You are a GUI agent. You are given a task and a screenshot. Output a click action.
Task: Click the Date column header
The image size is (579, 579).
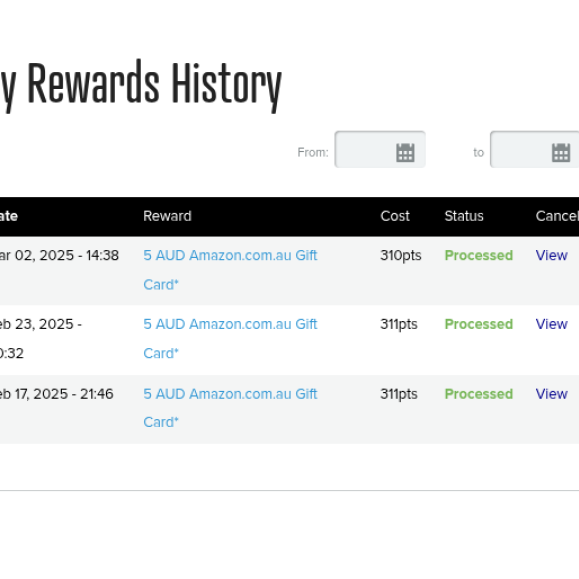coord(8,216)
